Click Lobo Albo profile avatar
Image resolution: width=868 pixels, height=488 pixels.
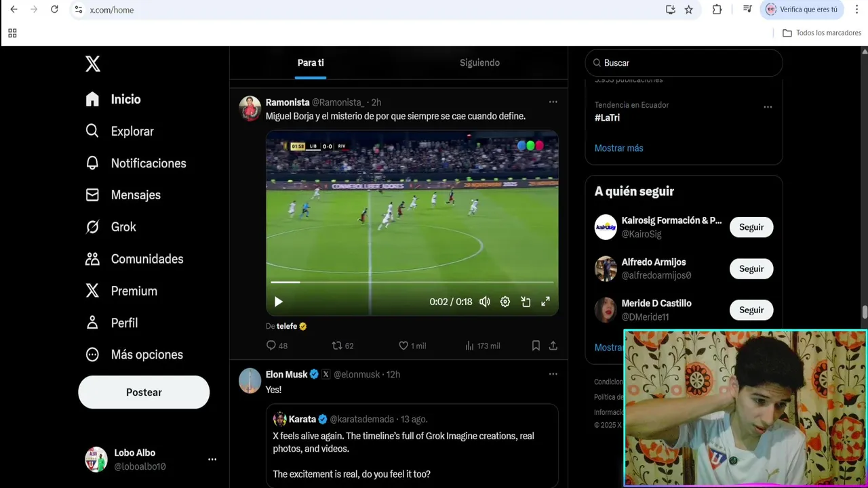96,460
